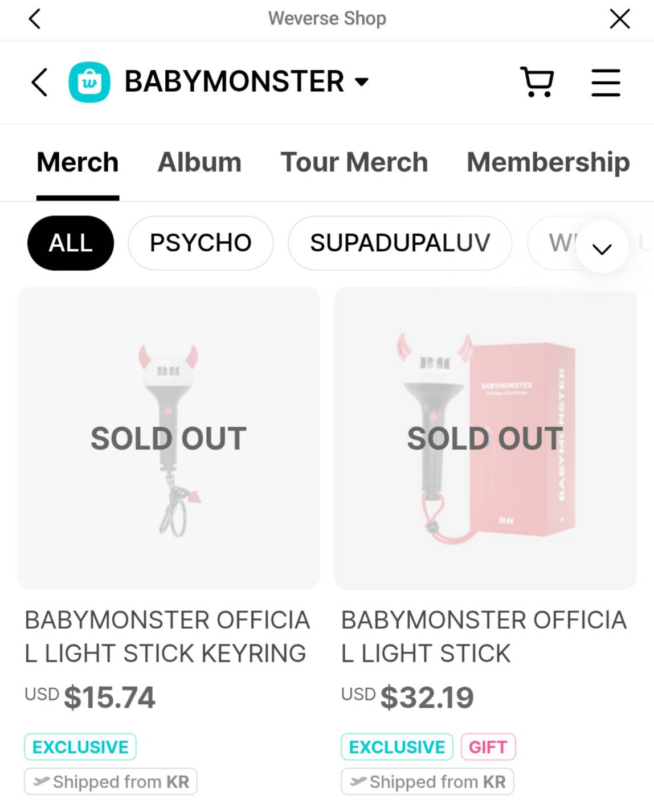Tap the EXCLUSIVE badge under the keyring

(x=80, y=747)
